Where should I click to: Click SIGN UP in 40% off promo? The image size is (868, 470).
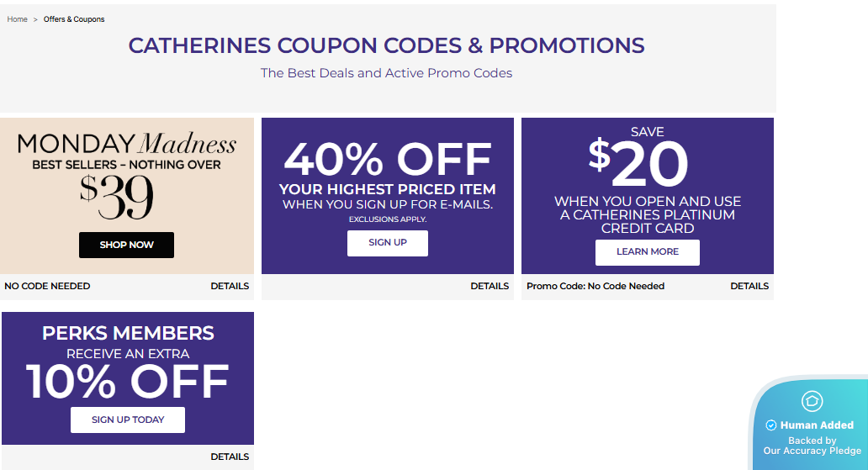[x=387, y=243]
